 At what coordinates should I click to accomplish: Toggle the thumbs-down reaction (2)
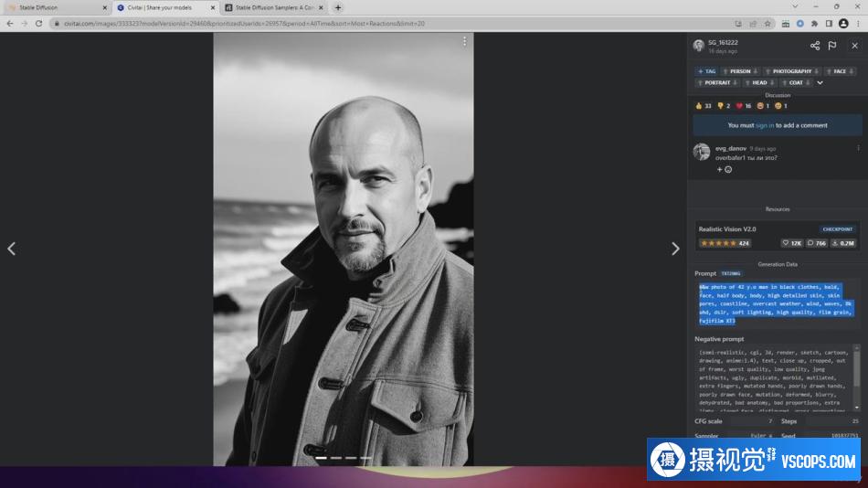tap(724, 106)
